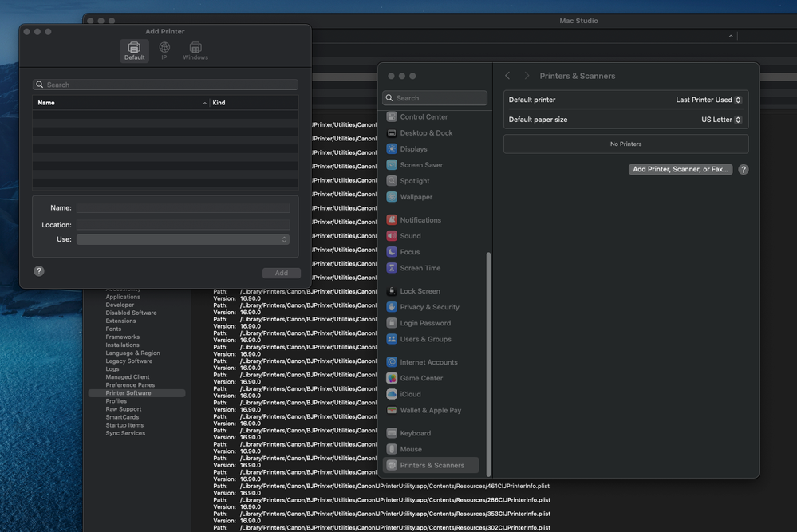Select SmartCards in System Information sidebar

coord(122,417)
